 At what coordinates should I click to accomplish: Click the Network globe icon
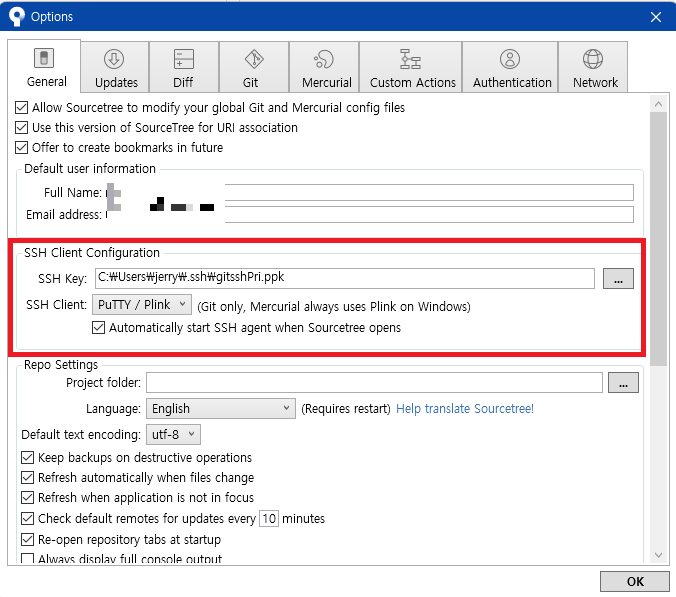[593, 59]
